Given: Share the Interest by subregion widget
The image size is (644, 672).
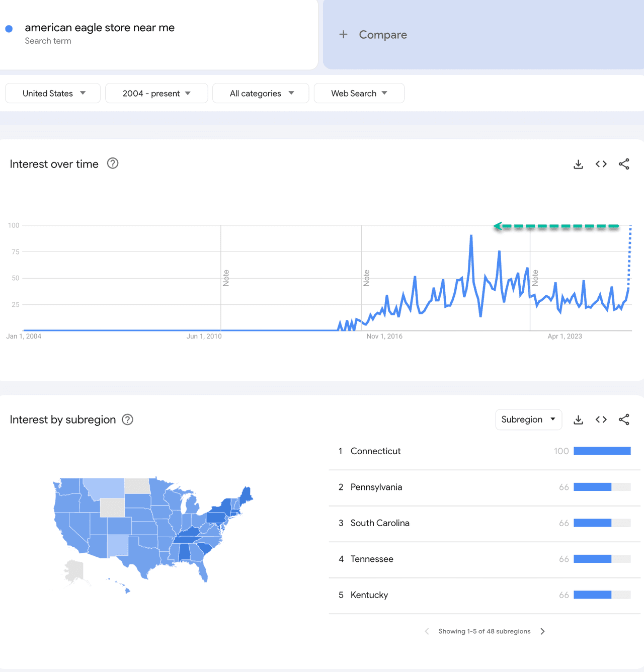Looking at the screenshot, I should [x=624, y=419].
